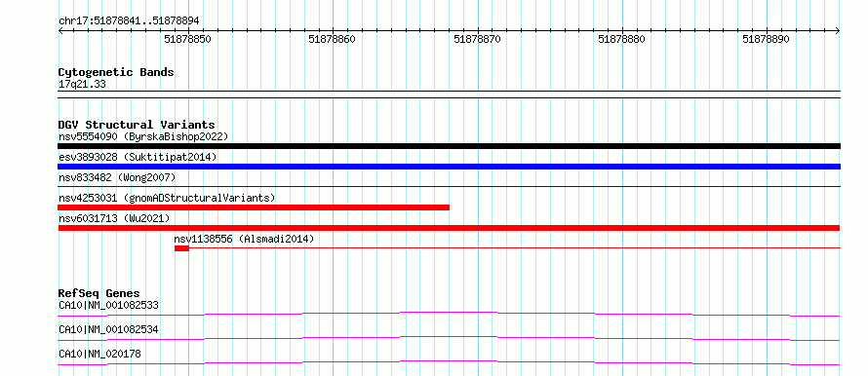Click the magenta NM_001082533 gene line
The width and height of the screenshot is (868, 376).
click(449, 314)
